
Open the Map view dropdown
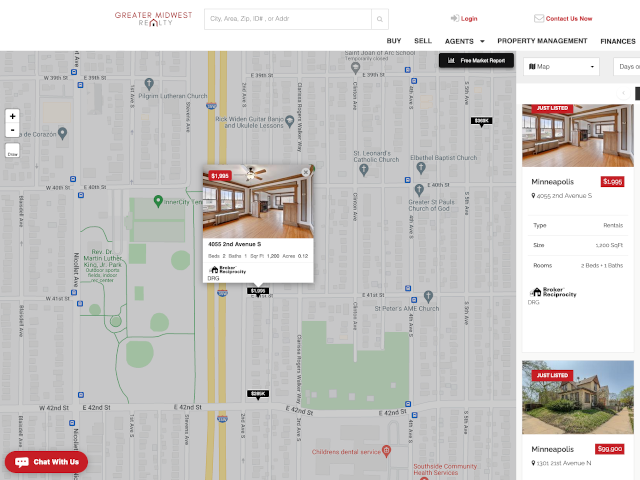561,67
